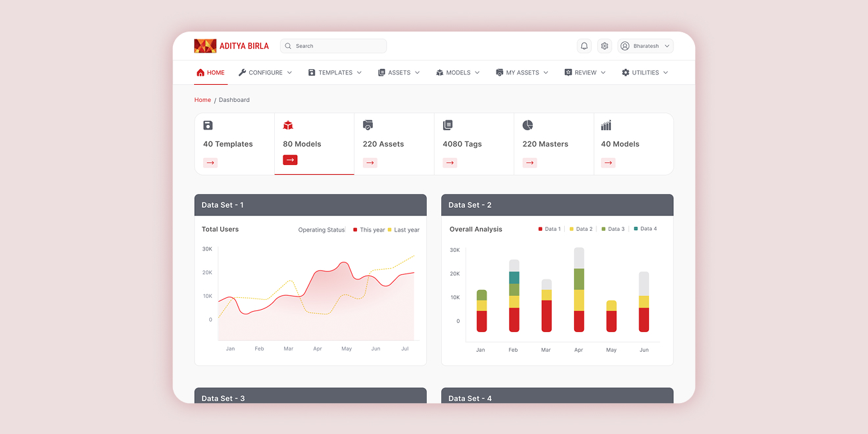Image resolution: width=868 pixels, height=434 pixels.
Task: Select the Home tab
Action: point(210,72)
